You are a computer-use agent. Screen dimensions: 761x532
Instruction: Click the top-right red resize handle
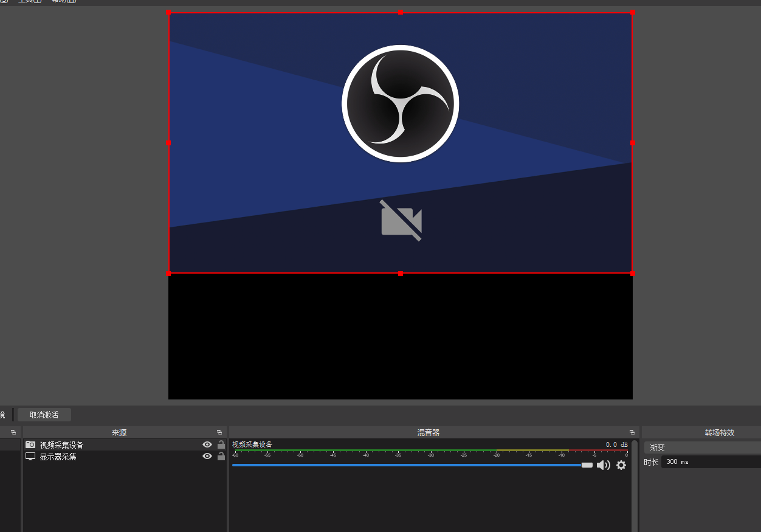[x=633, y=12]
